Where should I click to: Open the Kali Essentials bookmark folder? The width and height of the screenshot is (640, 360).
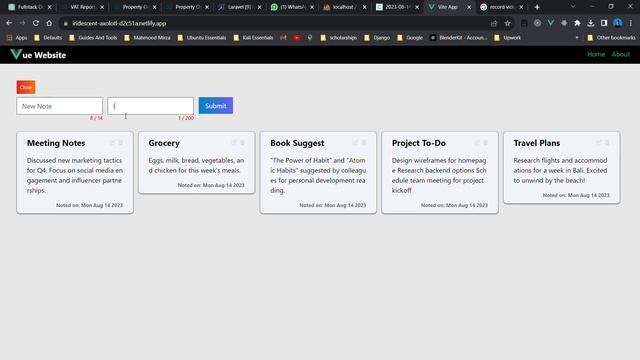point(253,38)
